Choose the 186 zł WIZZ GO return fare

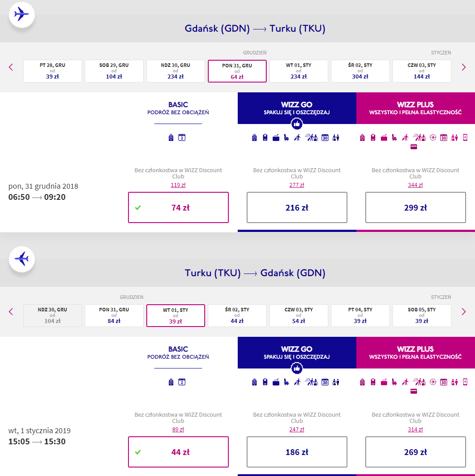(297, 452)
